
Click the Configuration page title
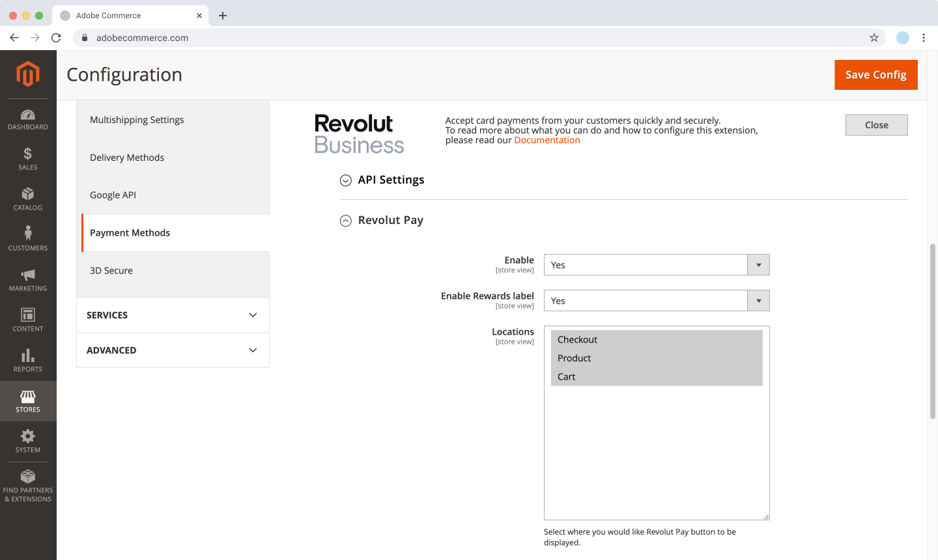click(x=124, y=75)
